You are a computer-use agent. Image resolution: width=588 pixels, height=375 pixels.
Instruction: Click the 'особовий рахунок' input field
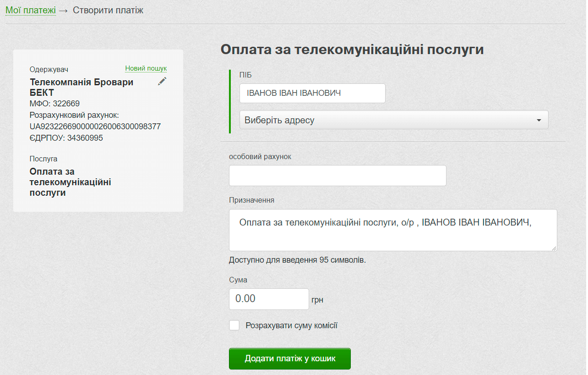(338, 176)
